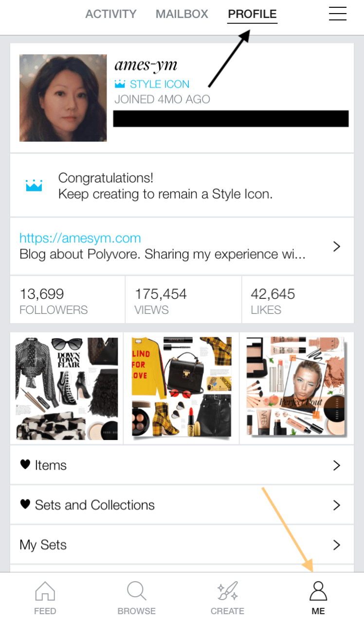
Task: Expand the Sets and Collections section
Action: point(337,505)
